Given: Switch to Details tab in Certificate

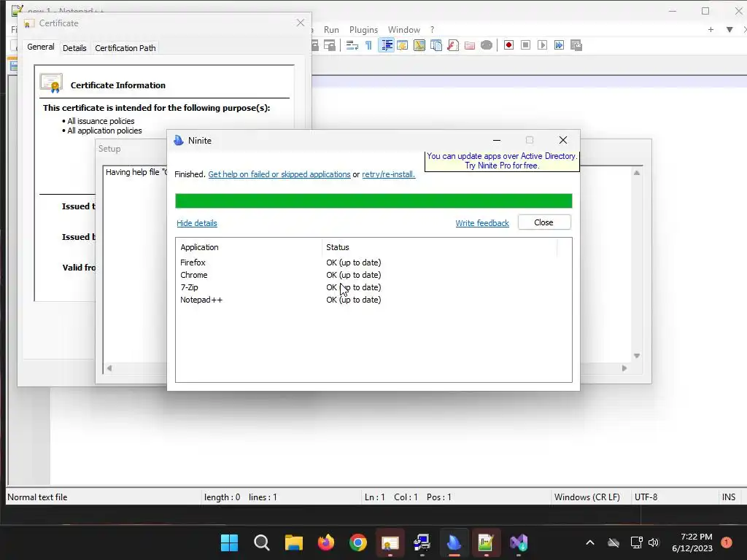Looking at the screenshot, I should click(74, 48).
